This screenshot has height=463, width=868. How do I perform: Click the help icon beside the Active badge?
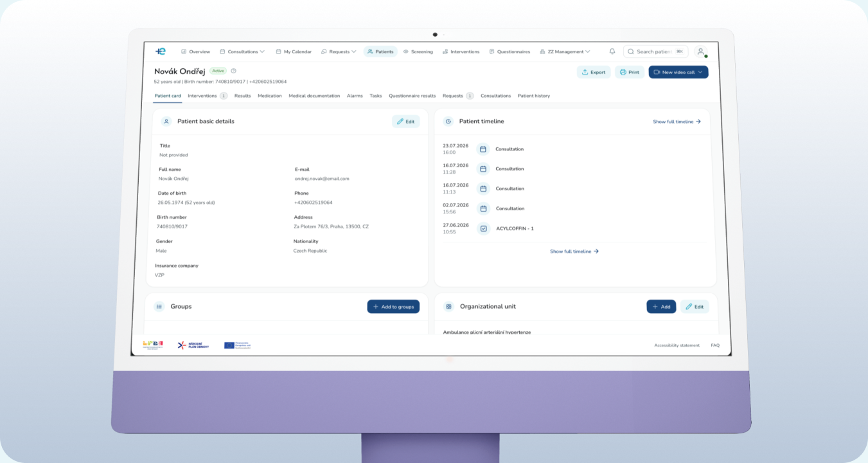[x=233, y=71]
